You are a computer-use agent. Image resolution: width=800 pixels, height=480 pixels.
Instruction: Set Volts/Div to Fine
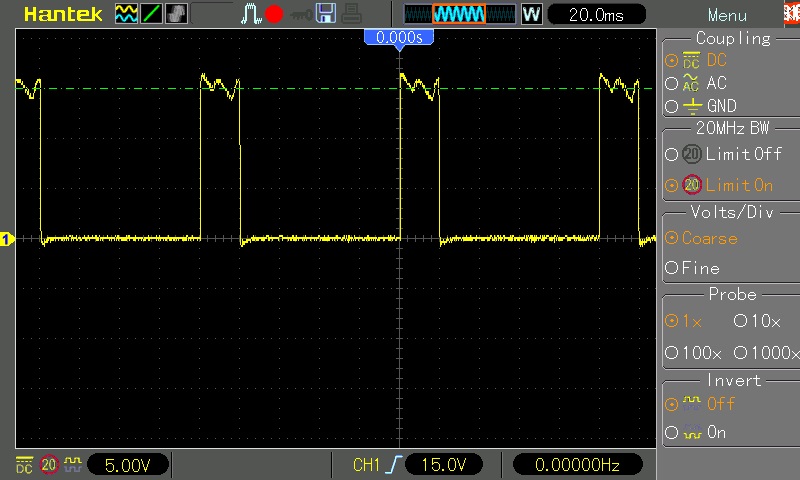click(x=699, y=268)
